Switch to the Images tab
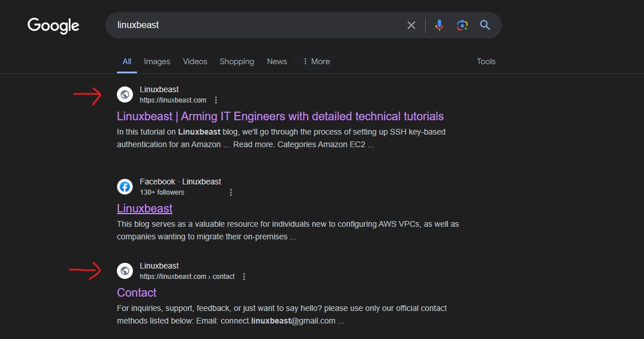This screenshot has height=339, width=644. (x=157, y=61)
